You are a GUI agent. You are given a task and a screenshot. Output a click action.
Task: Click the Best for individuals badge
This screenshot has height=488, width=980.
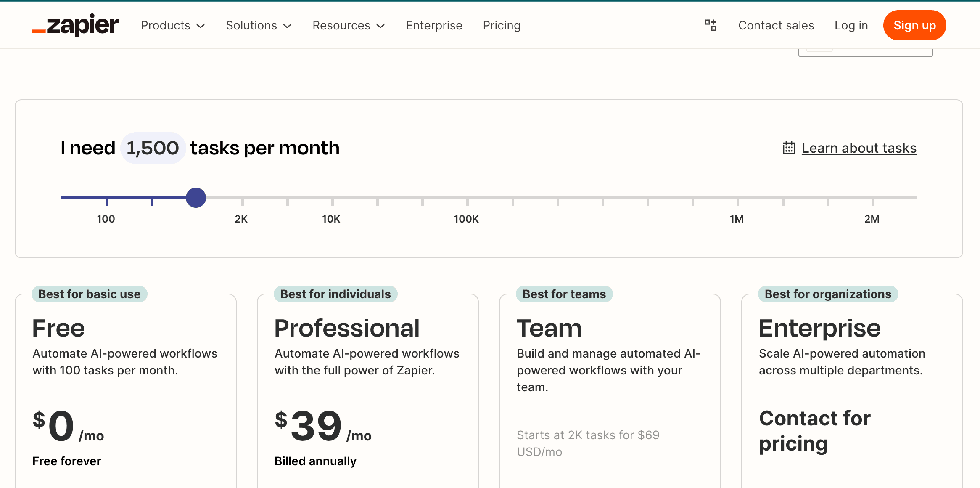[335, 294]
